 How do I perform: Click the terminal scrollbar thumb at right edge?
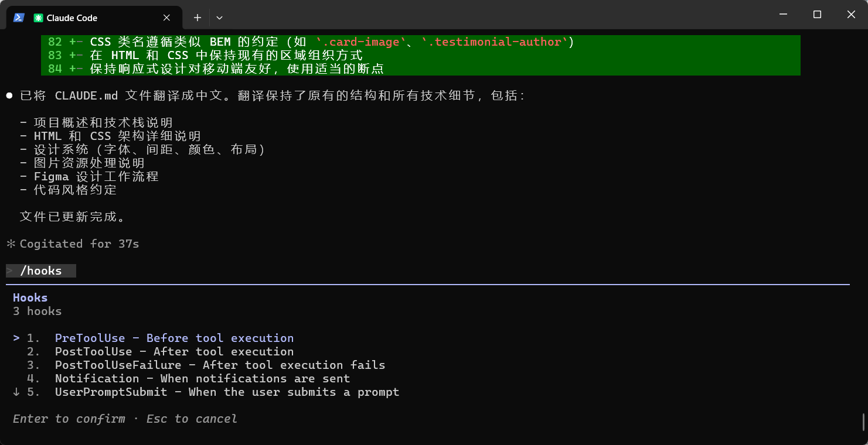tap(863, 422)
